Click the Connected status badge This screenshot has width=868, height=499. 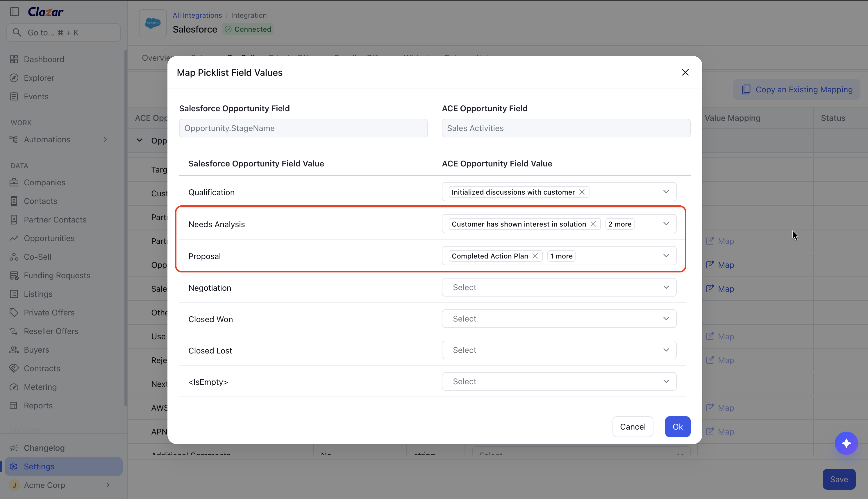coord(248,29)
